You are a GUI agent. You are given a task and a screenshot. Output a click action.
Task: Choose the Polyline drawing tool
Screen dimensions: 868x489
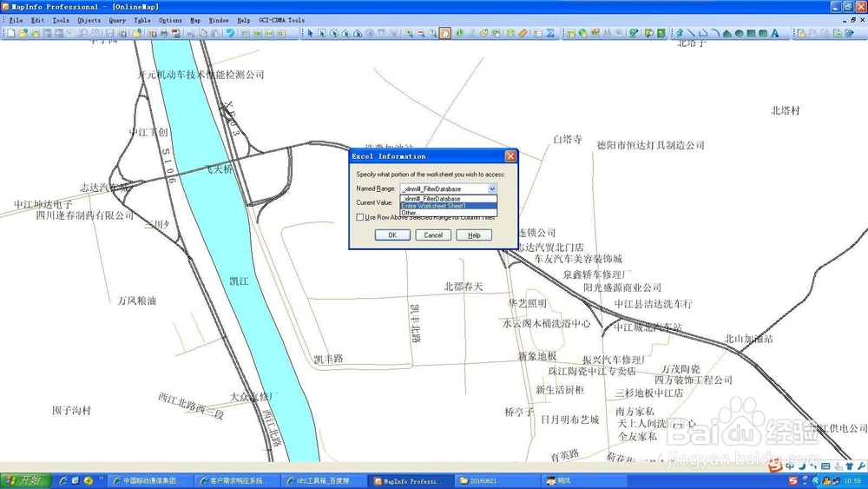click(703, 33)
